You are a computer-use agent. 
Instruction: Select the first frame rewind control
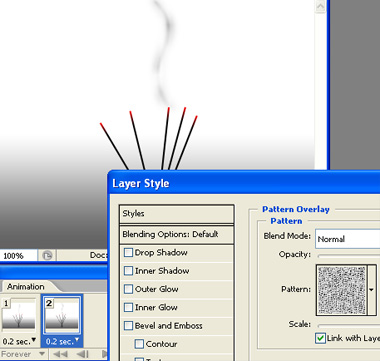(60, 354)
